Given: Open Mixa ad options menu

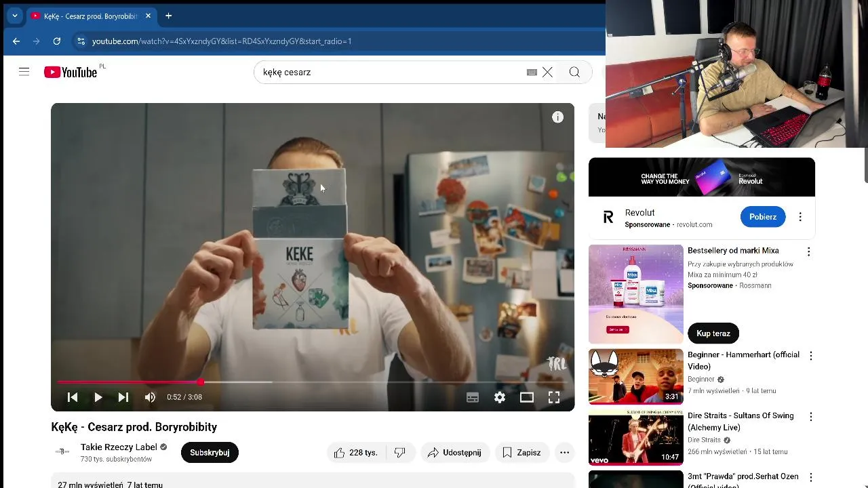Looking at the screenshot, I should 808,251.
